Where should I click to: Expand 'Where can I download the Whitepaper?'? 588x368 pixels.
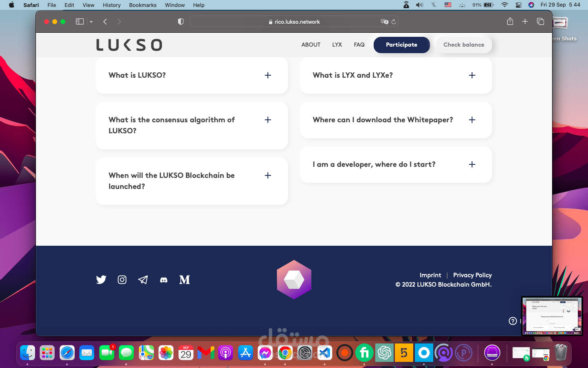(396, 120)
